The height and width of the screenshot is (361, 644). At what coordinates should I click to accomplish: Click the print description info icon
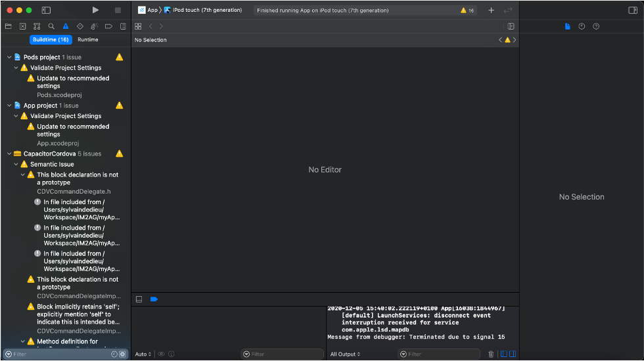click(x=172, y=354)
